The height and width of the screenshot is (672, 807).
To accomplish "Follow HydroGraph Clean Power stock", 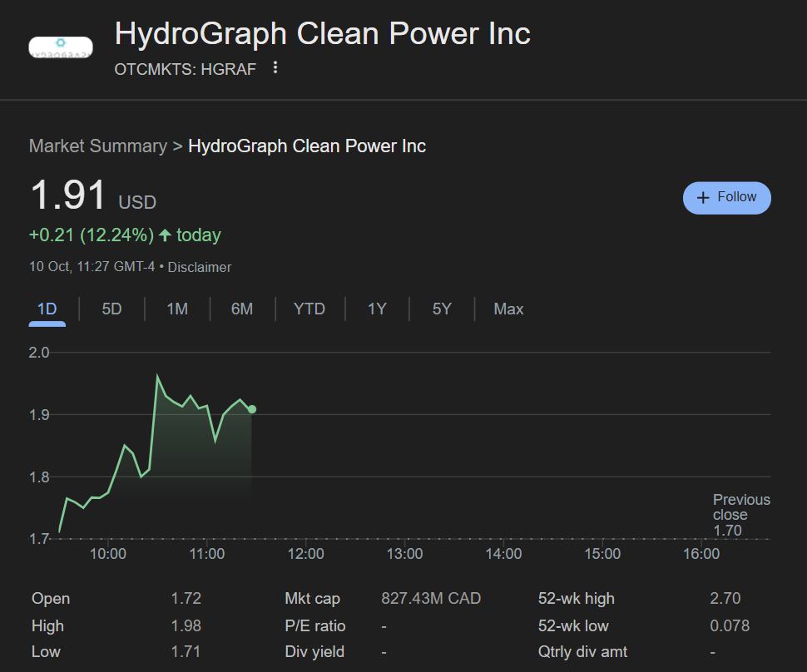I will click(726, 198).
